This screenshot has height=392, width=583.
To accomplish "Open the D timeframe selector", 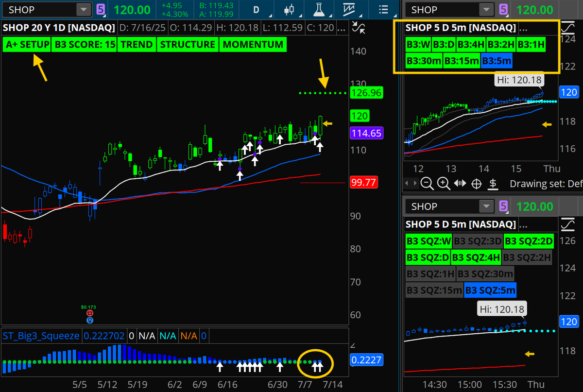I will (x=256, y=9).
